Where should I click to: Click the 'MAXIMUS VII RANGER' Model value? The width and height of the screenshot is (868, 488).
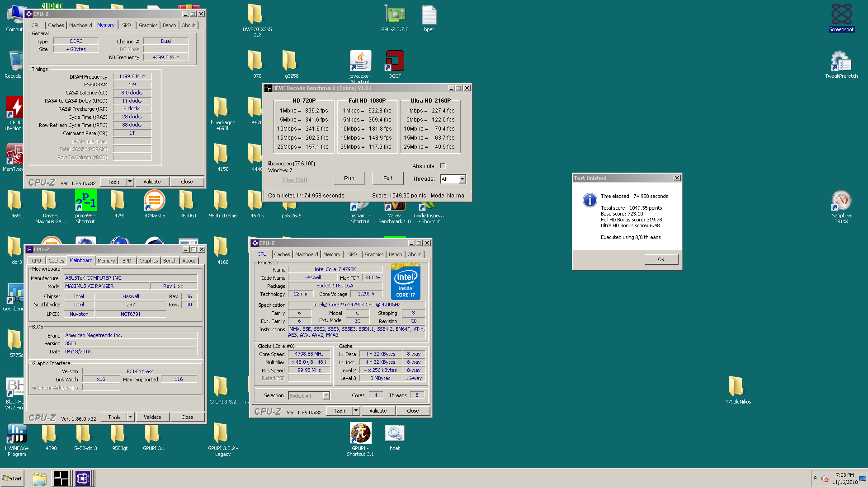coord(106,286)
